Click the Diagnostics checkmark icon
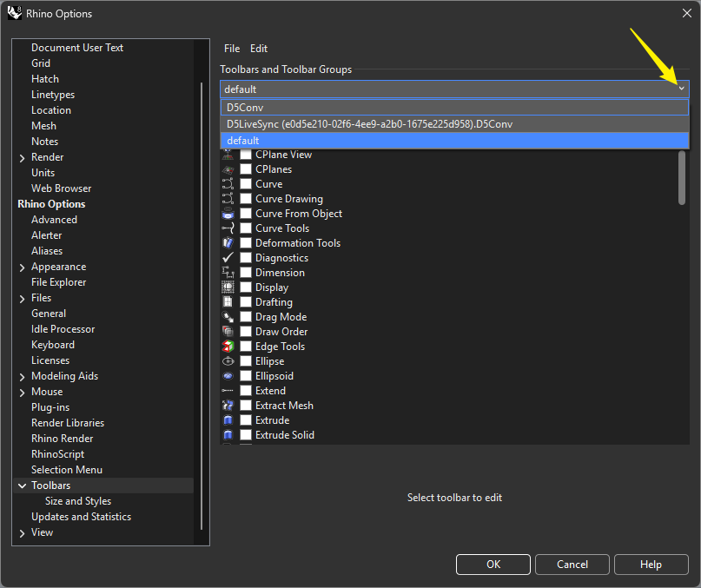Screen dimensions: 701x588 (x=228, y=258)
